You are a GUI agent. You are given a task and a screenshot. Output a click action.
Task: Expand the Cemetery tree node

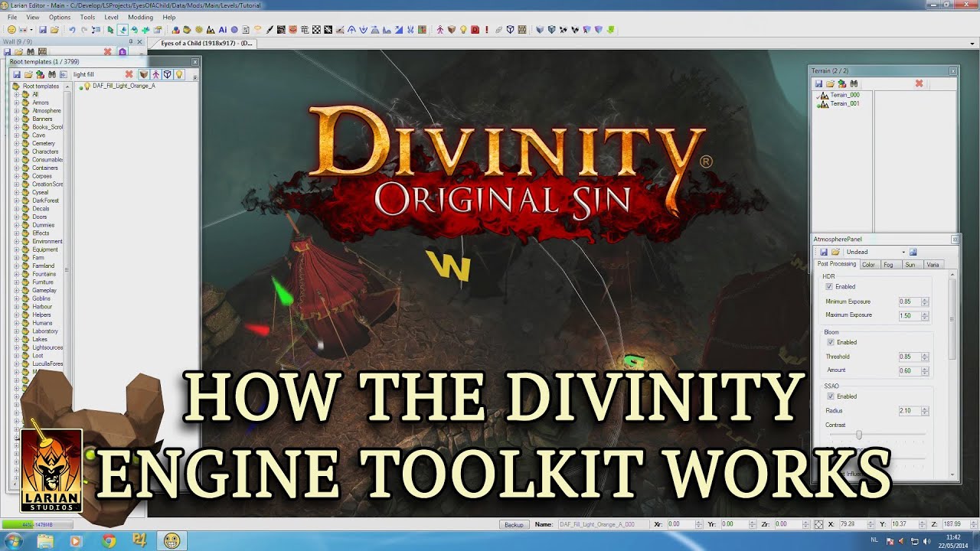pyautogui.click(x=16, y=143)
